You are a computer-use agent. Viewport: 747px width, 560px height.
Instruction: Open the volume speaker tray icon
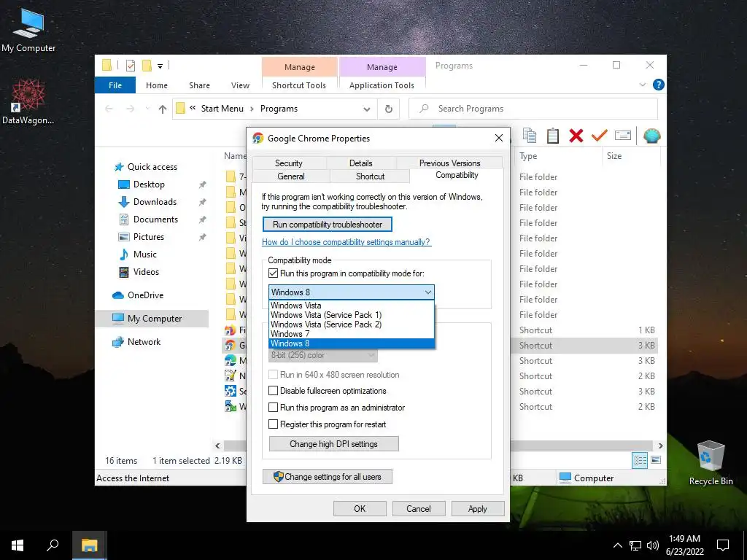point(653,545)
